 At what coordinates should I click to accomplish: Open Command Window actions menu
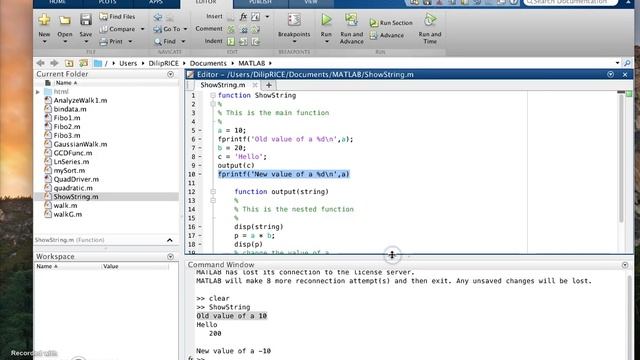click(625, 265)
